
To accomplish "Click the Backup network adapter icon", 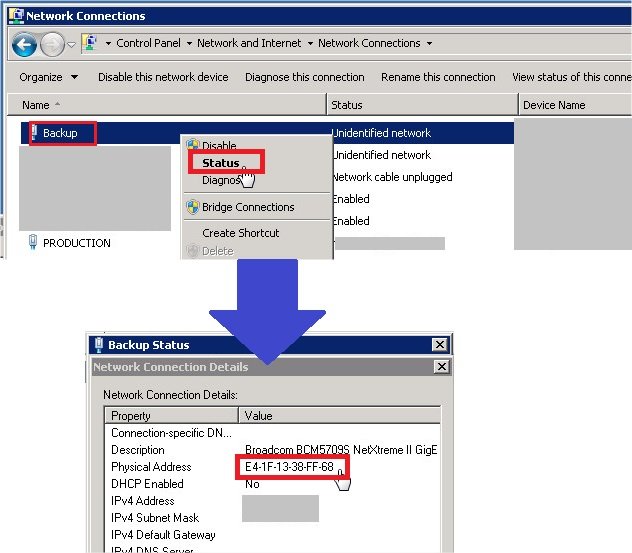I will (x=34, y=133).
